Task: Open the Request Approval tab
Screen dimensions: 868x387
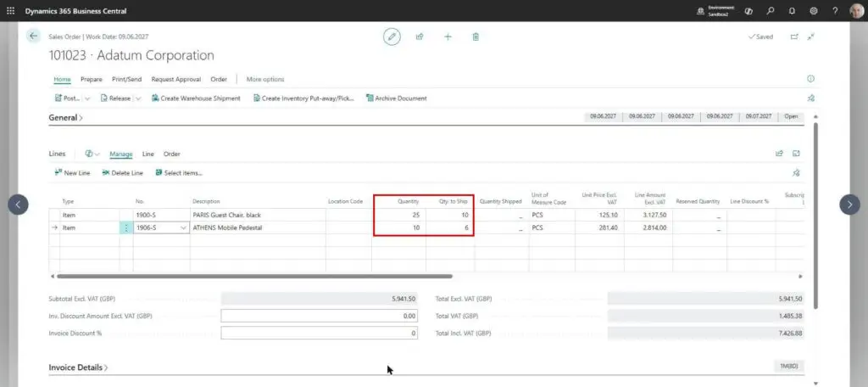Action: pyautogui.click(x=176, y=79)
